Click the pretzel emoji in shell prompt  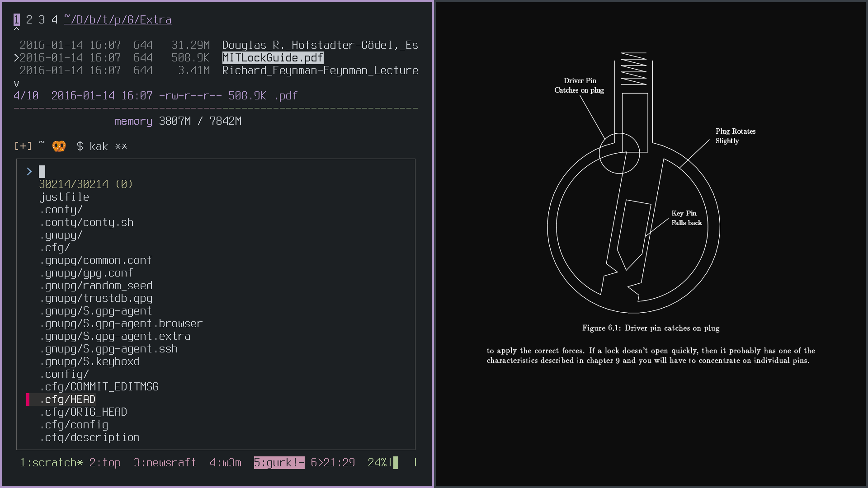[x=59, y=146]
